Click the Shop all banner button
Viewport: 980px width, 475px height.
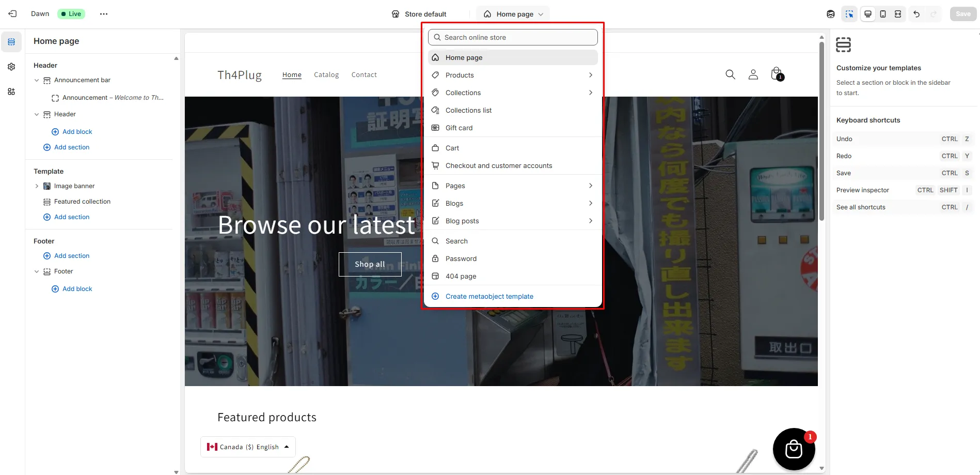pyautogui.click(x=370, y=264)
